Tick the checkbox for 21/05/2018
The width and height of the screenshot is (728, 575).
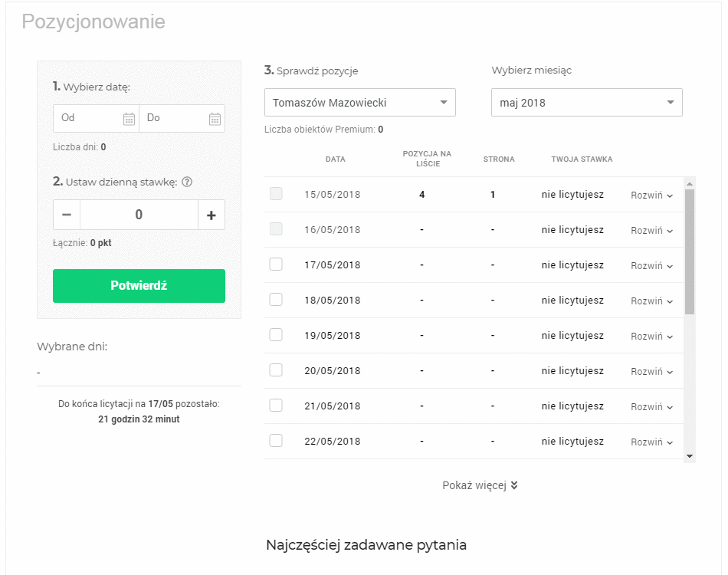(x=276, y=406)
